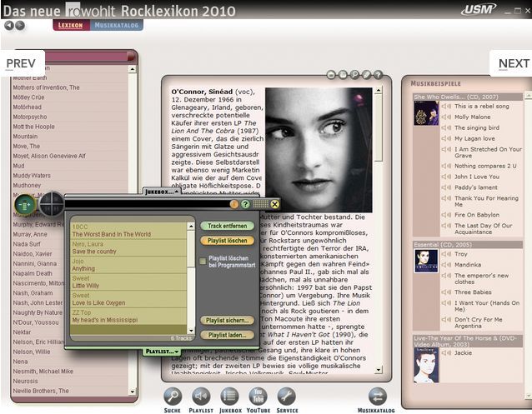Play sample 'Three Babies' speaker icon
Image resolution: width=532 pixels, height=414 pixels.
pyautogui.click(x=446, y=292)
